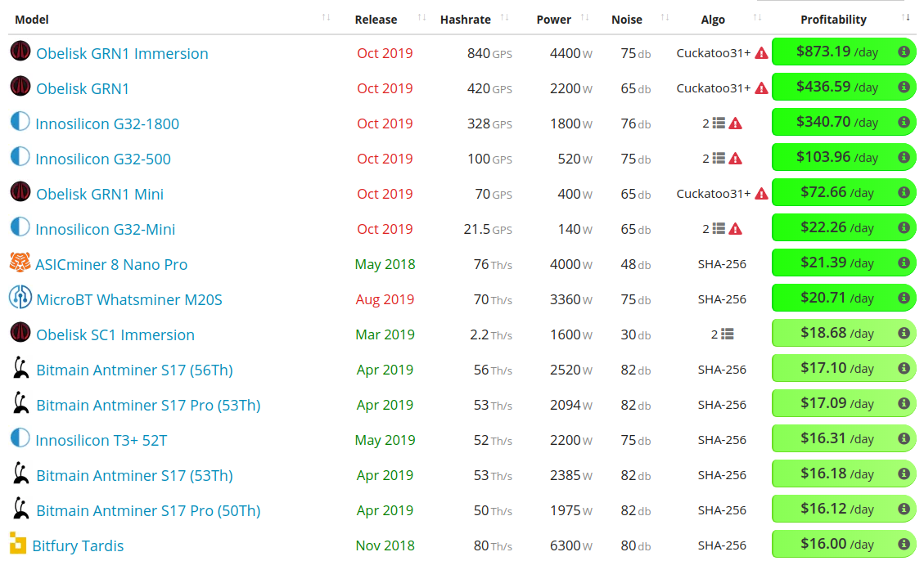Open the Innosilicon T3+ 52T miner link

[x=101, y=441]
